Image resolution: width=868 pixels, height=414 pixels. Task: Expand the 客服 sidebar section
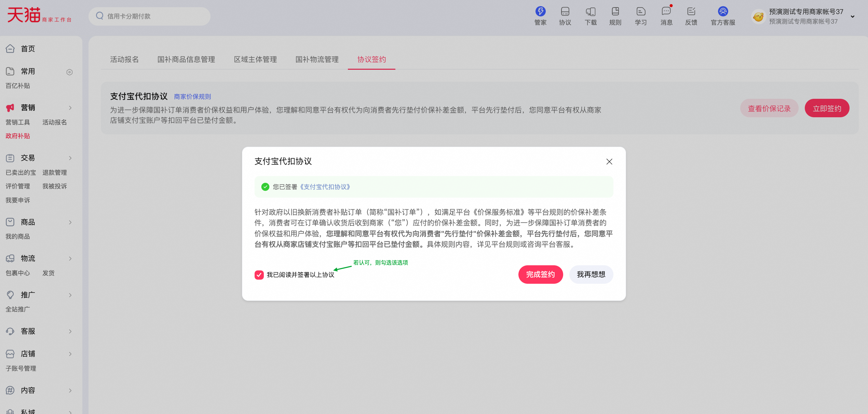tap(70, 331)
